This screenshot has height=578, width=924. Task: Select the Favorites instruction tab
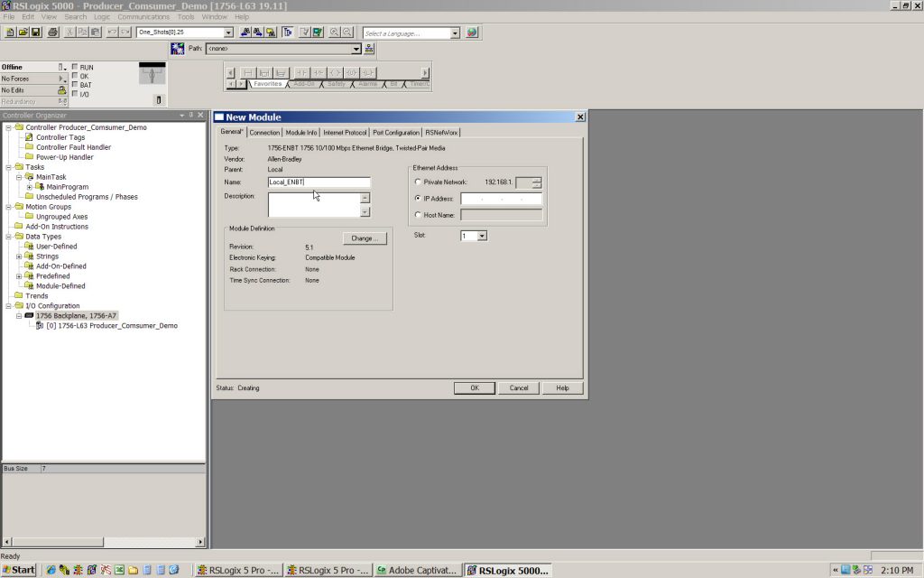[267, 84]
